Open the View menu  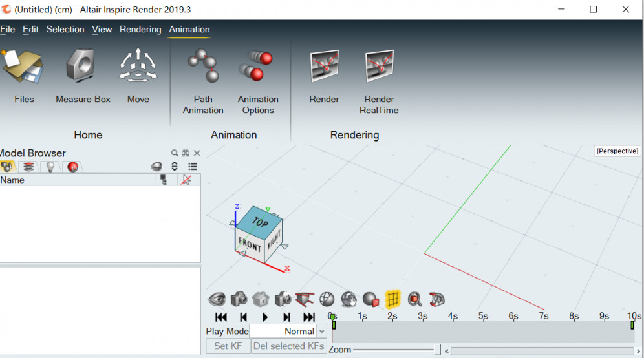pos(102,30)
